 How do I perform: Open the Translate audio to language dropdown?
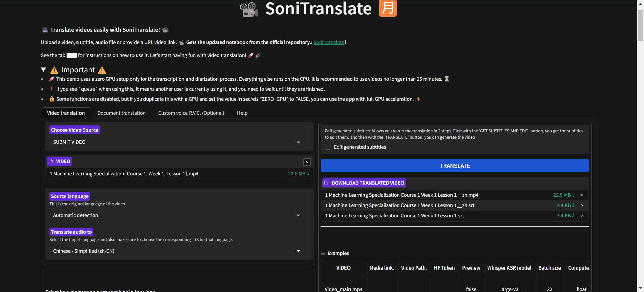tap(298, 251)
